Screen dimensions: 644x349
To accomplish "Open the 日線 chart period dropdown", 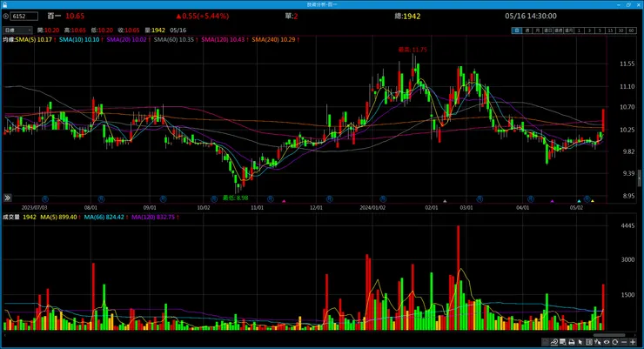I will pos(17,30).
